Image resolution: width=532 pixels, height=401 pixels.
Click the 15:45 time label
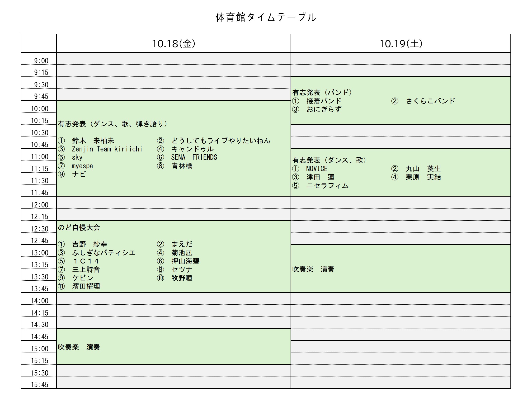[40, 384]
